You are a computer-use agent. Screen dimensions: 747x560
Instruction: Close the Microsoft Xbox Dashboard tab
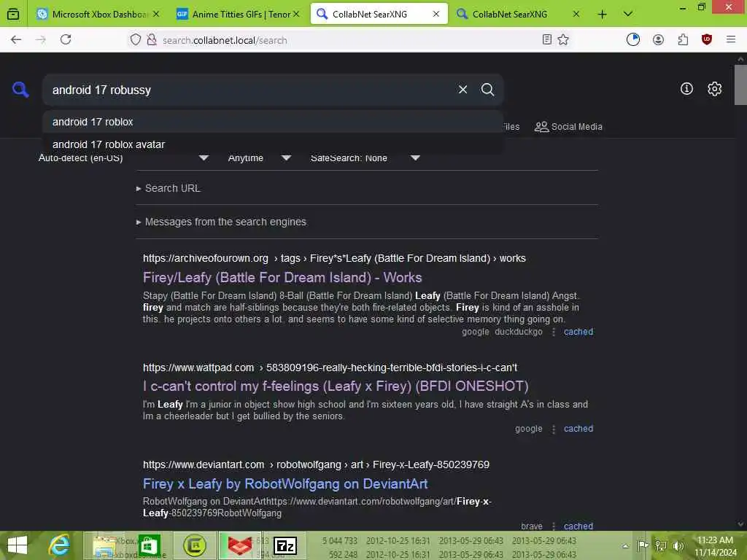pyautogui.click(x=156, y=15)
